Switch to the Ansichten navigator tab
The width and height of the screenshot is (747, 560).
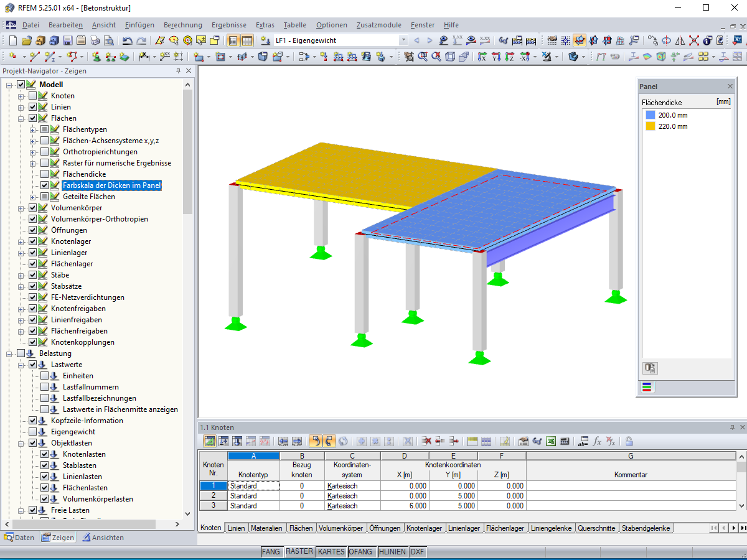click(103, 538)
